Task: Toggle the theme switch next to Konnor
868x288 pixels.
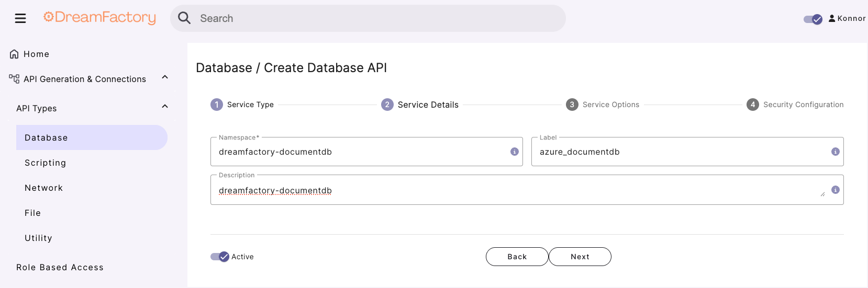Action: pyautogui.click(x=813, y=19)
